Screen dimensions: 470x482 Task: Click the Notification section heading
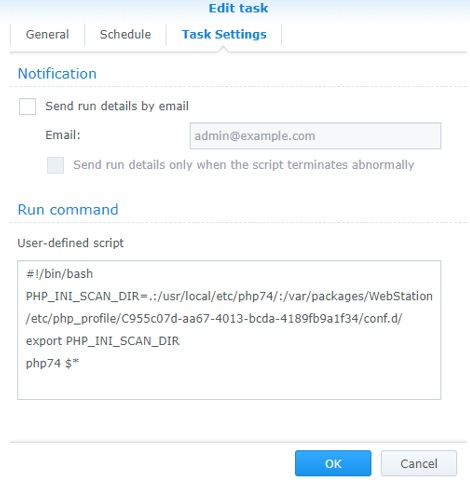click(57, 74)
